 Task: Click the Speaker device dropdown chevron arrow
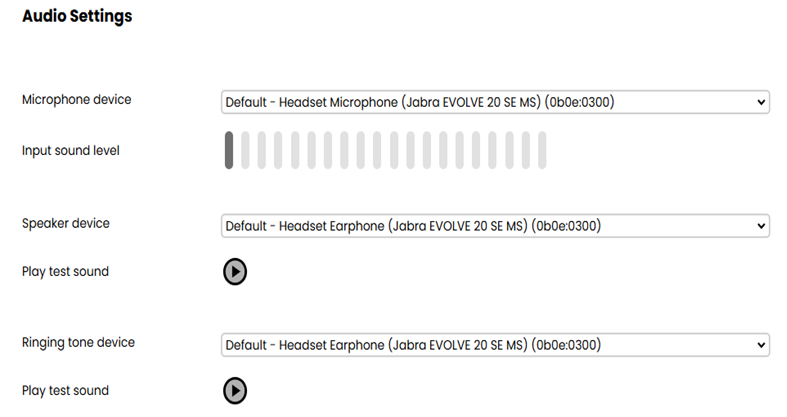(x=761, y=226)
